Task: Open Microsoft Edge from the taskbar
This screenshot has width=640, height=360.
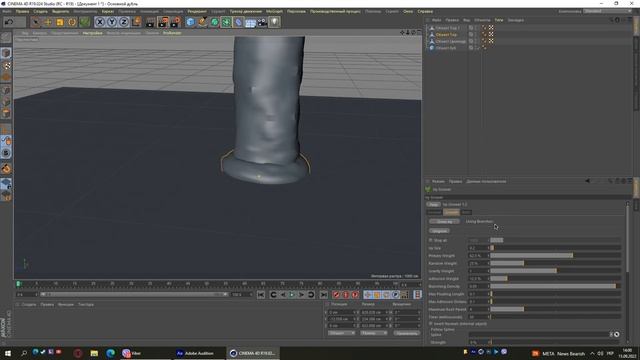Action: coord(110,353)
